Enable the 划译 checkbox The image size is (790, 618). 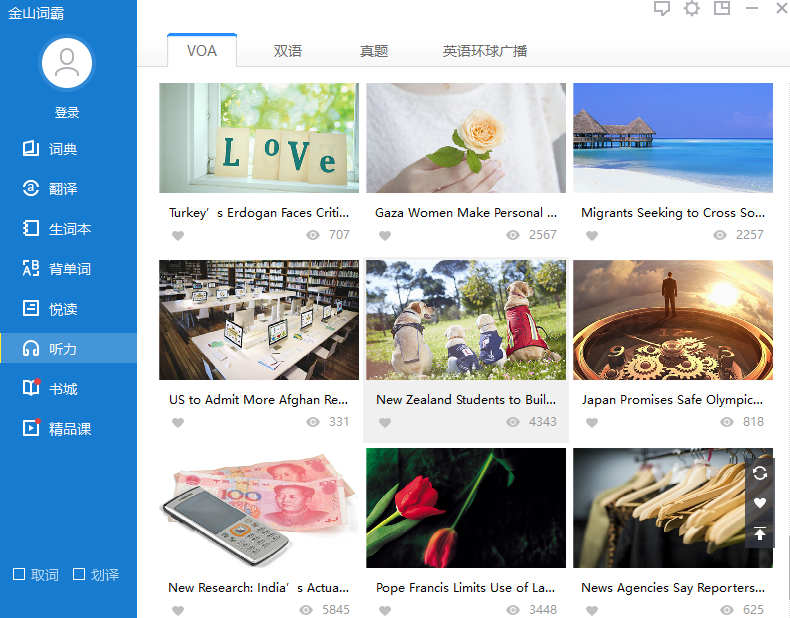79,575
